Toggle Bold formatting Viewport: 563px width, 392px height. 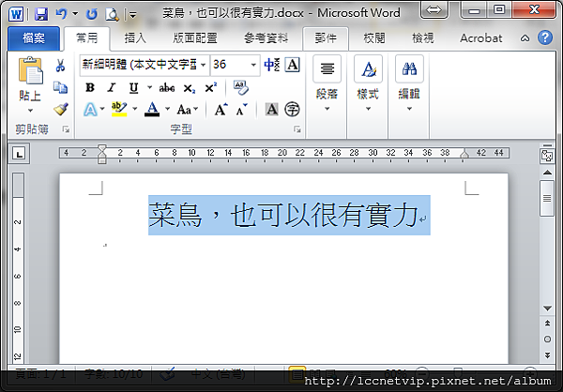[x=90, y=87]
